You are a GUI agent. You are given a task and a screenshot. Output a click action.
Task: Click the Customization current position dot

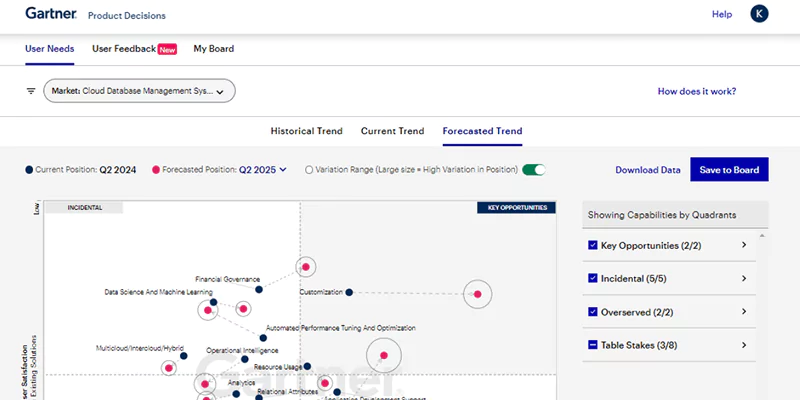click(x=349, y=292)
